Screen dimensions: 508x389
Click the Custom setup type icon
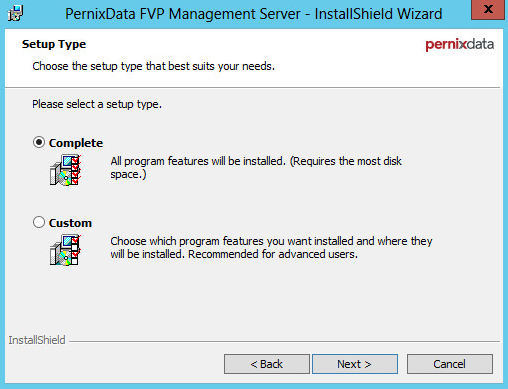[x=65, y=250]
